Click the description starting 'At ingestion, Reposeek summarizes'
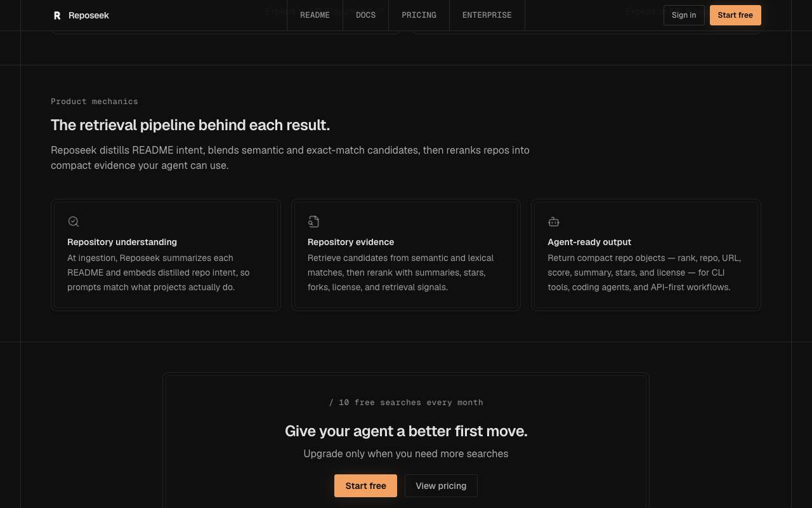Image resolution: width=812 pixels, height=508 pixels. tap(159, 272)
